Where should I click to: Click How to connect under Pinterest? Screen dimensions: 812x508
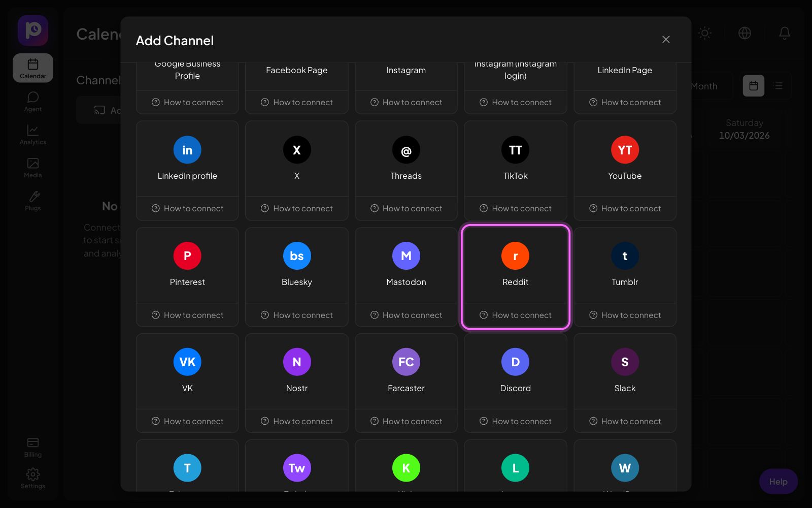point(187,315)
